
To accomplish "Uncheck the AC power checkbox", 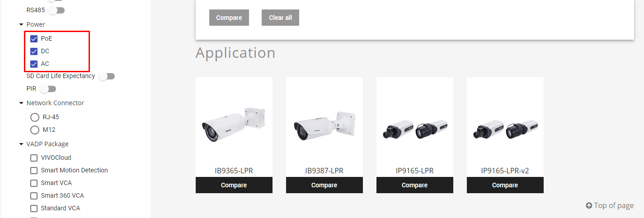I will (34, 64).
